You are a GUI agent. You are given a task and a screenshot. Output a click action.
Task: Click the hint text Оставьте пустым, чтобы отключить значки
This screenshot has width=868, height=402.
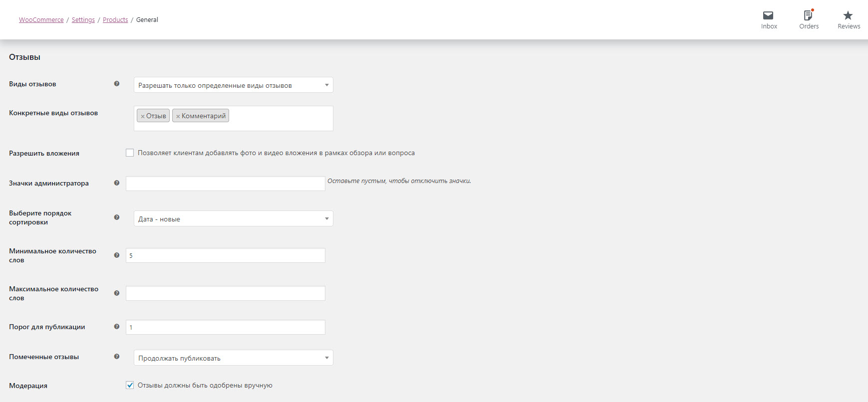click(399, 181)
